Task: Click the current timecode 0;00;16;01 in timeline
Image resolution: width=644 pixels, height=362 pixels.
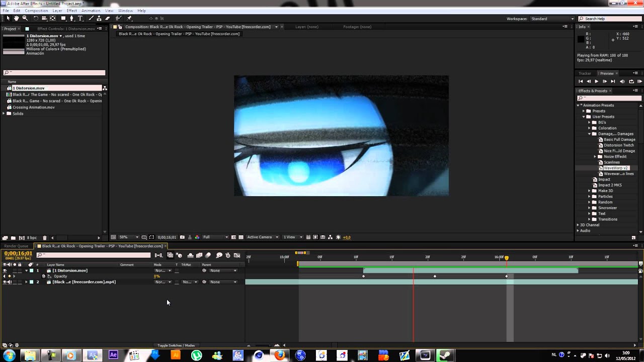Action: tap(18, 254)
